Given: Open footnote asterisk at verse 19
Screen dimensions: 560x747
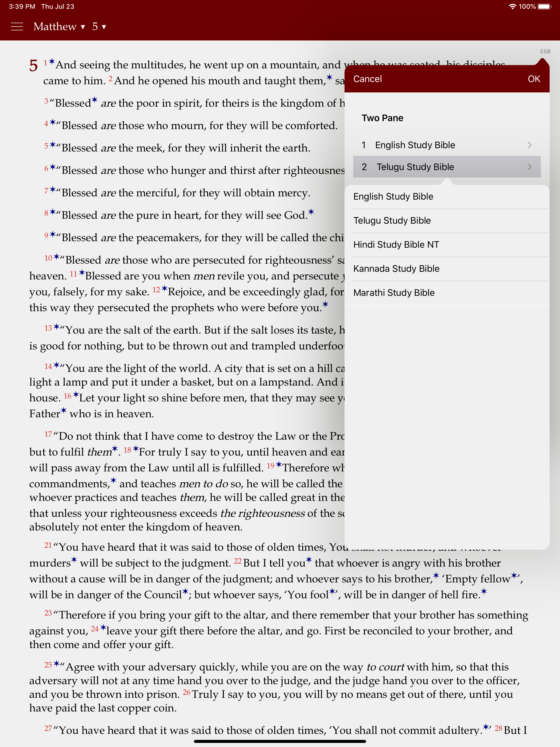Looking at the screenshot, I should point(279,464).
